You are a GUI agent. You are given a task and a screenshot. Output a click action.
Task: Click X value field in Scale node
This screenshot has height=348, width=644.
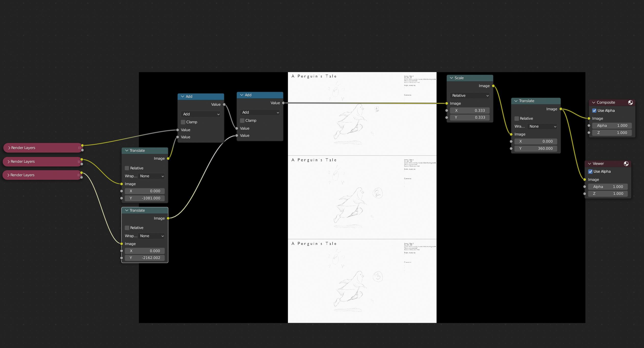471,111
